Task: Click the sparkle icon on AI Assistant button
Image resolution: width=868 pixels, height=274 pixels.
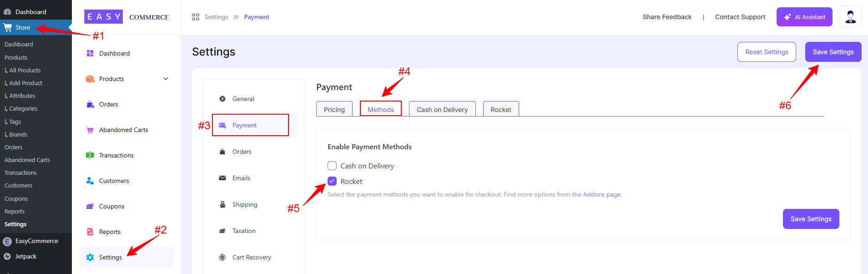Action: click(x=787, y=17)
